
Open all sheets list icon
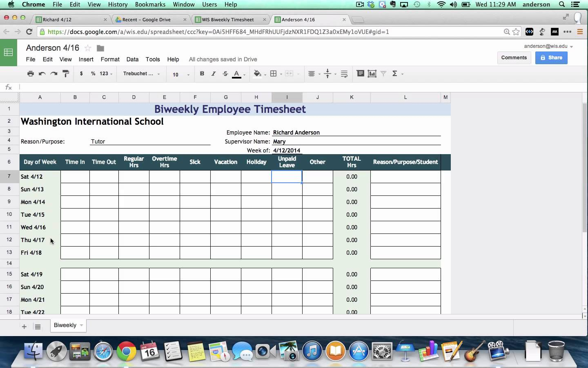pos(38,326)
